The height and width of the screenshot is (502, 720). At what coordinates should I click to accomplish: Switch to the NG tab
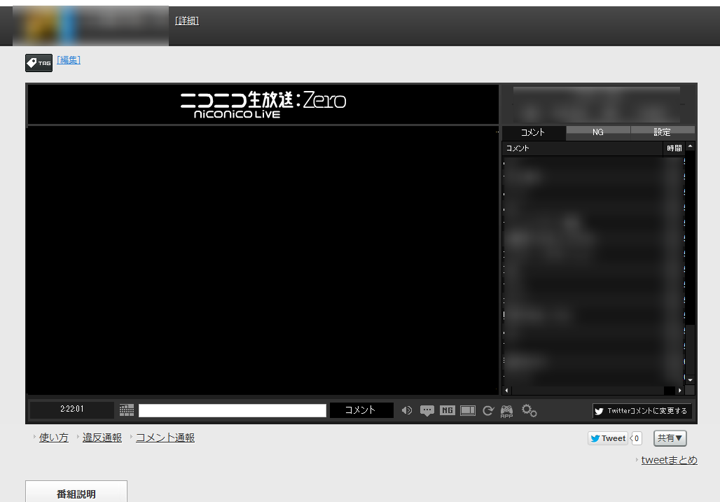598,132
